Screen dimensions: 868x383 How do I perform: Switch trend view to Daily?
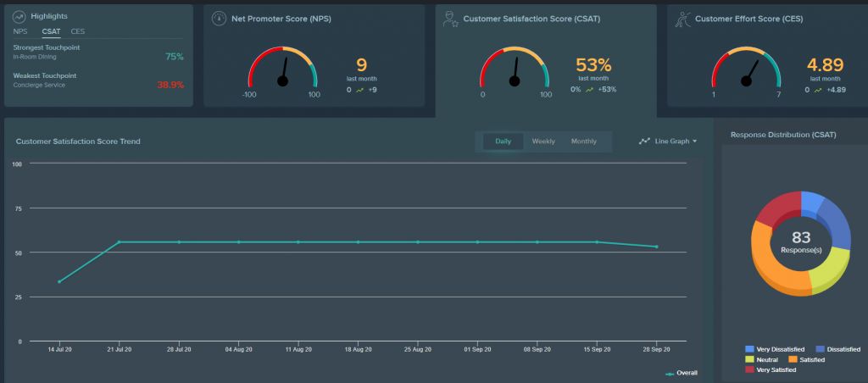(x=503, y=142)
